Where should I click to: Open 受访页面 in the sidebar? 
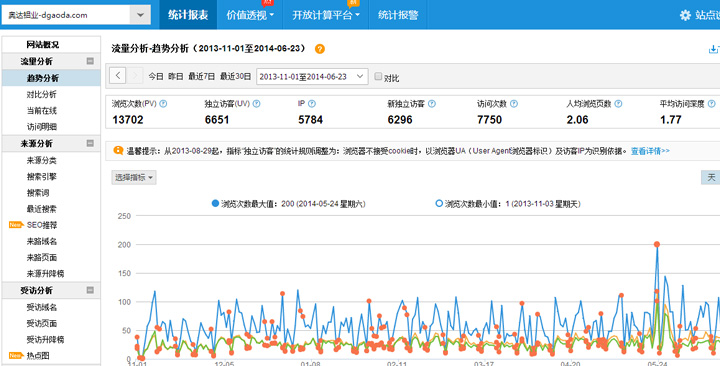click(x=41, y=323)
